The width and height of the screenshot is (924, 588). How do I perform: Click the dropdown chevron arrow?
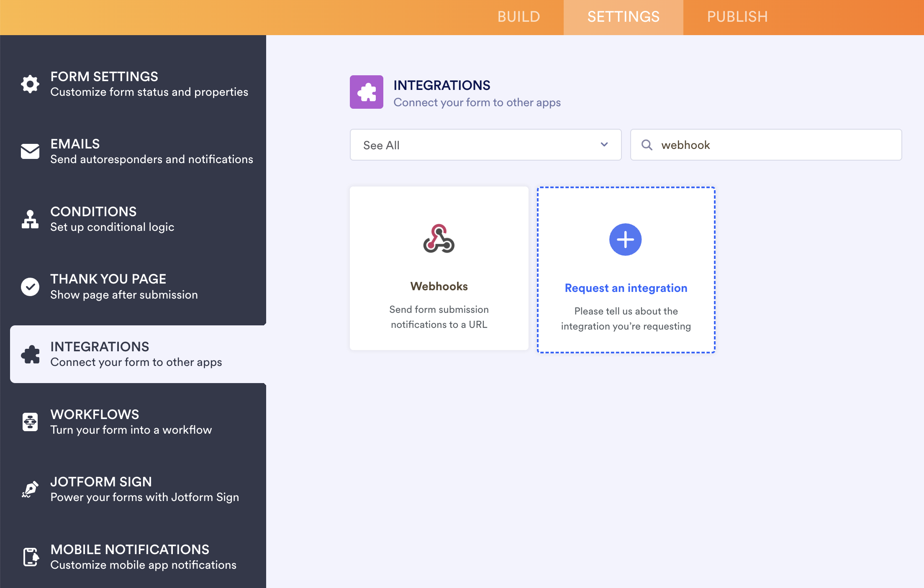tap(604, 144)
